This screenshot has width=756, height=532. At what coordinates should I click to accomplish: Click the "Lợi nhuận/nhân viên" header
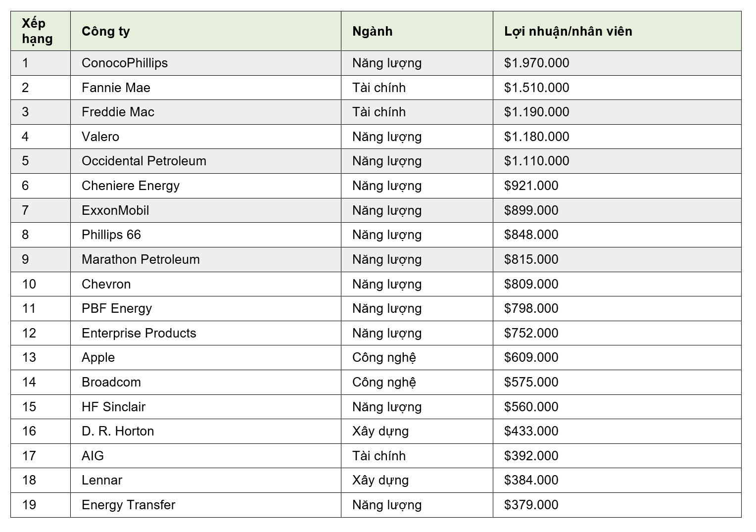568,31
